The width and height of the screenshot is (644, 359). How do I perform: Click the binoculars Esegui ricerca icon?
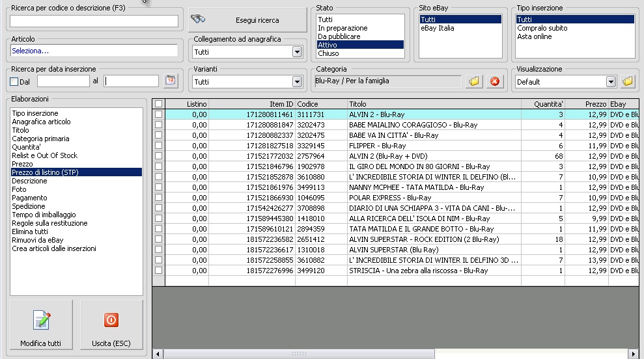tap(199, 20)
